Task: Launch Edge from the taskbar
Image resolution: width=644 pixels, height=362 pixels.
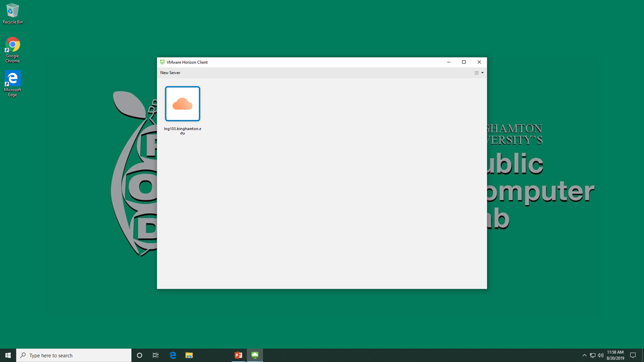Action: 173,355
